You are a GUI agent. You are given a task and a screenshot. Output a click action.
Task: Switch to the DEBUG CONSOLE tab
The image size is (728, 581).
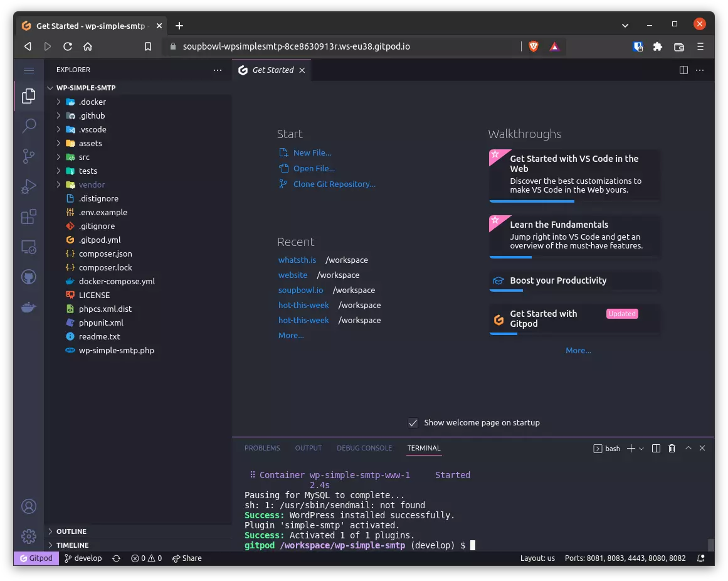pos(364,448)
